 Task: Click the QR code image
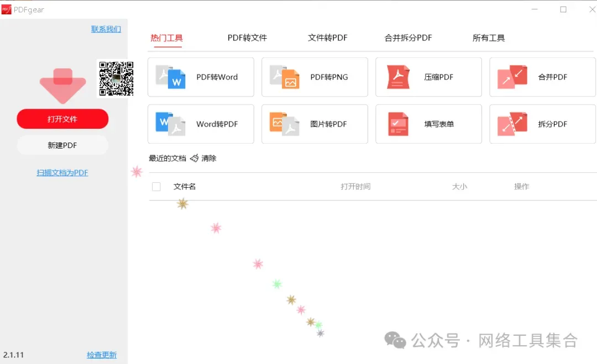tap(117, 79)
